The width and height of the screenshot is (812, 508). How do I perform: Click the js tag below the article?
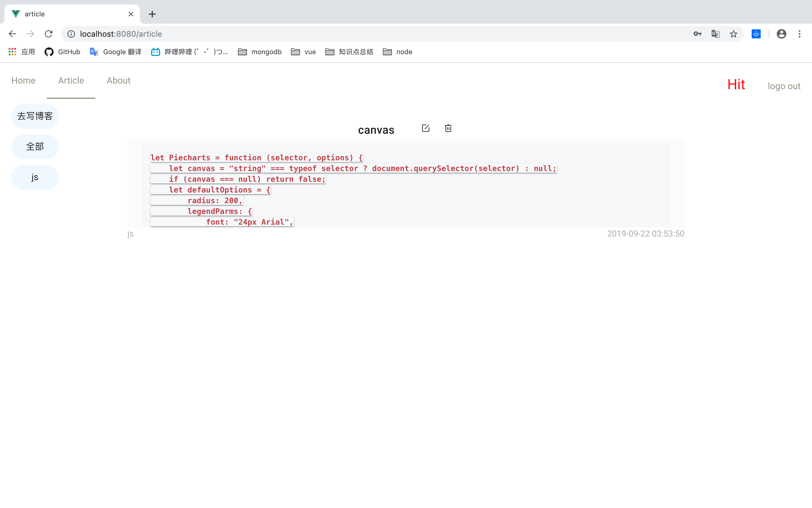pos(131,234)
